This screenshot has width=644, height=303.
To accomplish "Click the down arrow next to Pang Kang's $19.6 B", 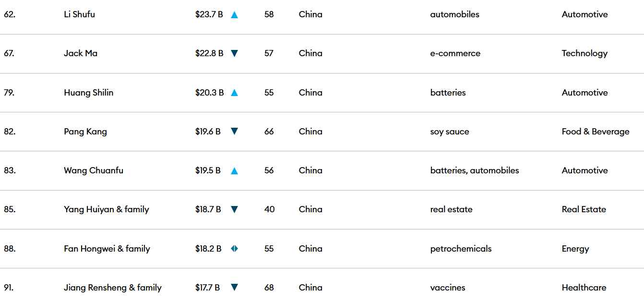I will click(x=234, y=132).
